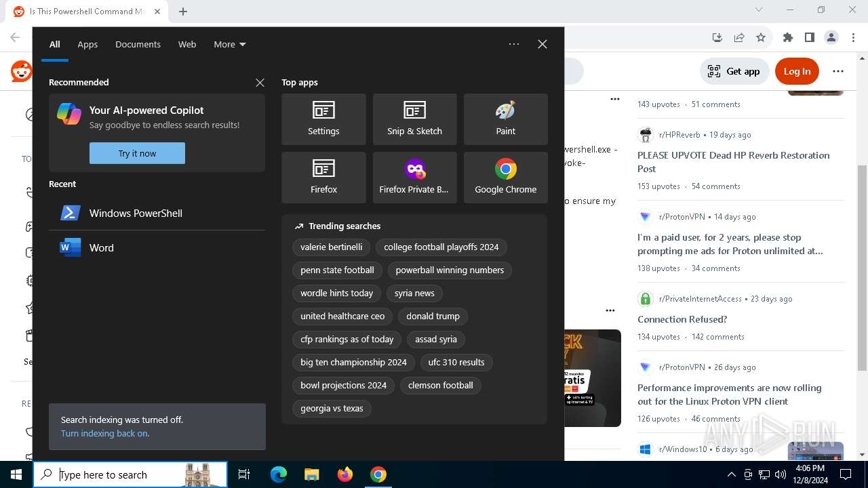868x488 pixels.
Task: Open Firefox Private Browsing tile
Action: [414, 178]
